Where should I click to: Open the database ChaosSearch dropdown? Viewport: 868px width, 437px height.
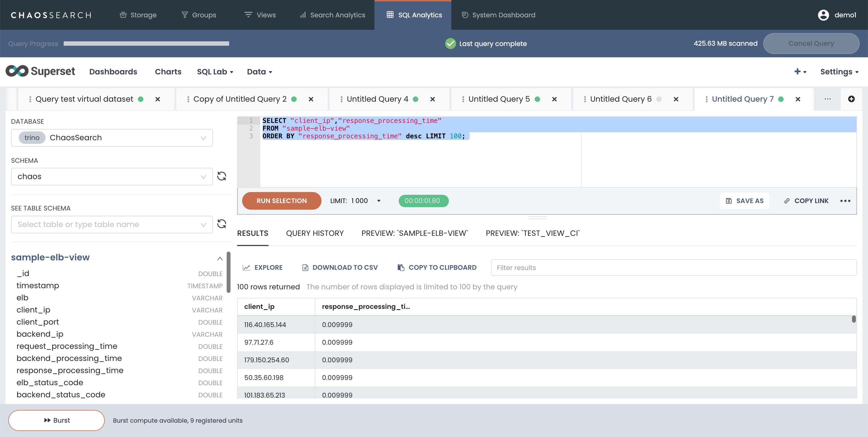point(112,138)
